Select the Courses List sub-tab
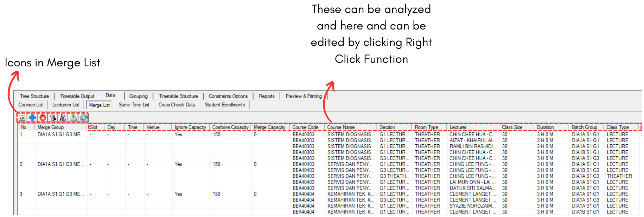 [x=31, y=105]
